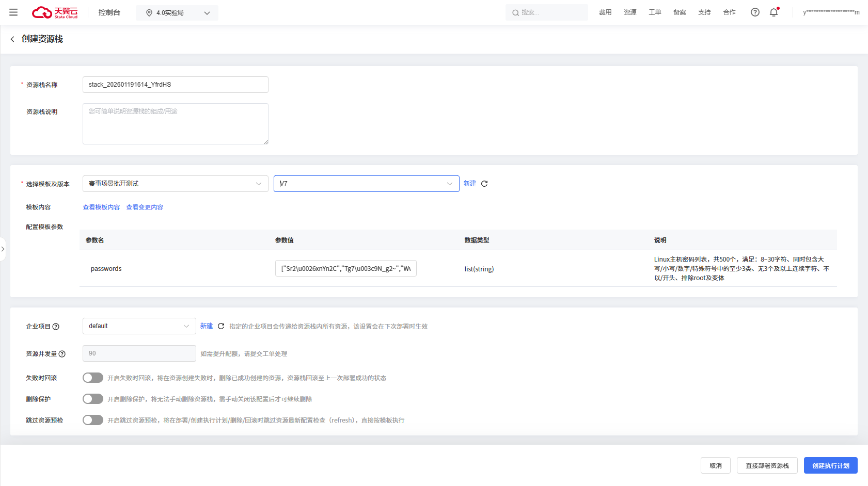The image size is (868, 486).
Task: Turn on the 删除保护 switch
Action: 93,399
